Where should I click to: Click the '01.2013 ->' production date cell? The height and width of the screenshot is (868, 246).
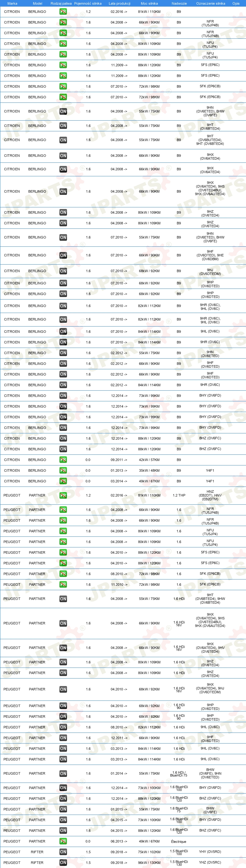[x=119, y=470]
